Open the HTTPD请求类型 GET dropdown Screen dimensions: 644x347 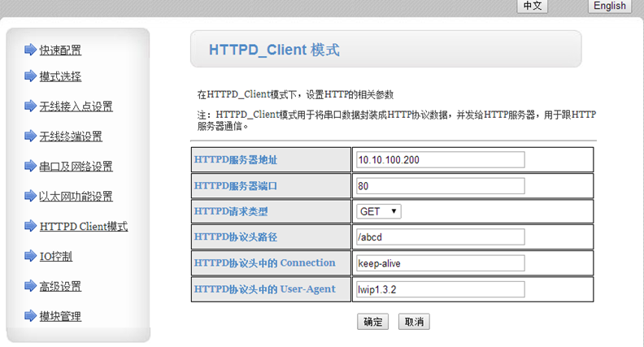[379, 211]
